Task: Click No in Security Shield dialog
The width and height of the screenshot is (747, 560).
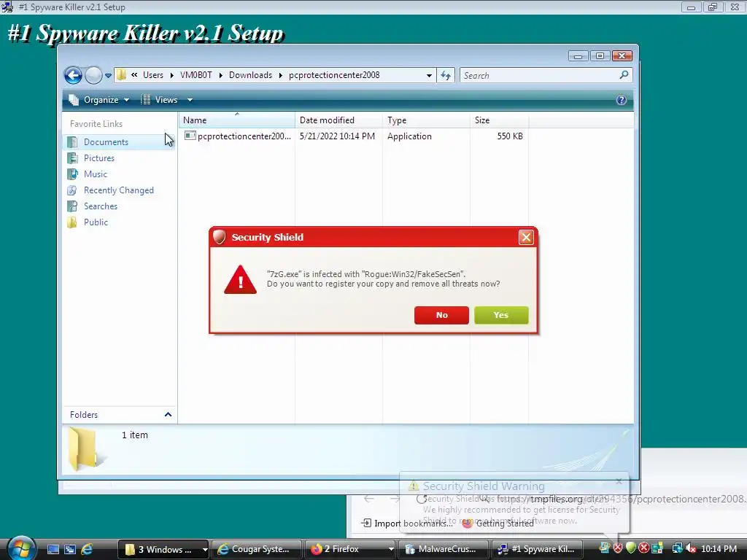Action: pos(441,315)
